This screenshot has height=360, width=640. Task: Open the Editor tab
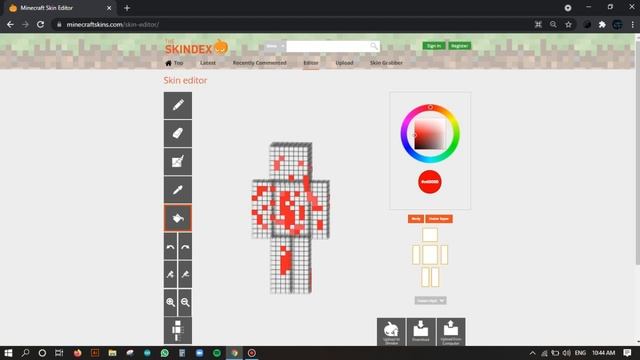(311, 63)
